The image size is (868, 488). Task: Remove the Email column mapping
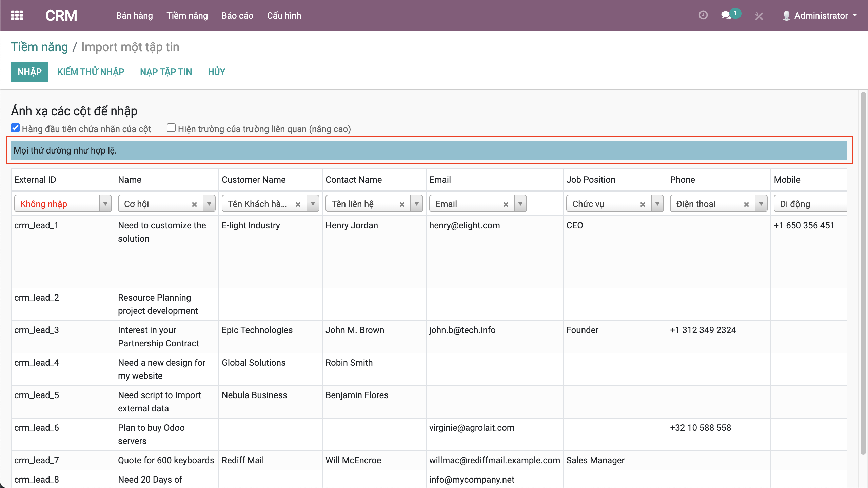pos(506,204)
